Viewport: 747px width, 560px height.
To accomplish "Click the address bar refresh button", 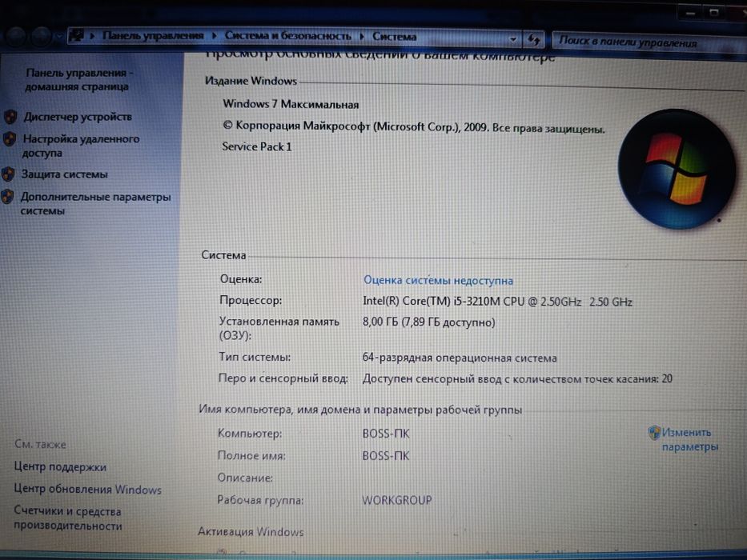I will point(533,39).
